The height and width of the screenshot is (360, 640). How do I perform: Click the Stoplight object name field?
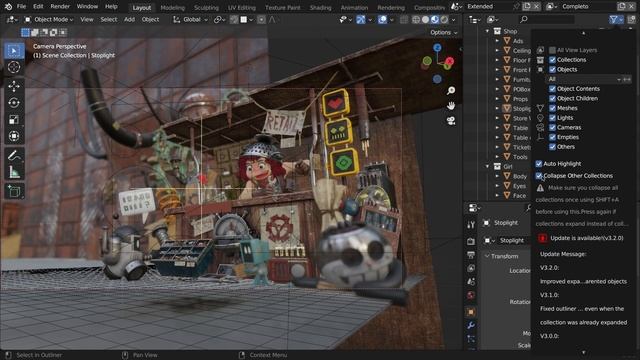point(514,240)
